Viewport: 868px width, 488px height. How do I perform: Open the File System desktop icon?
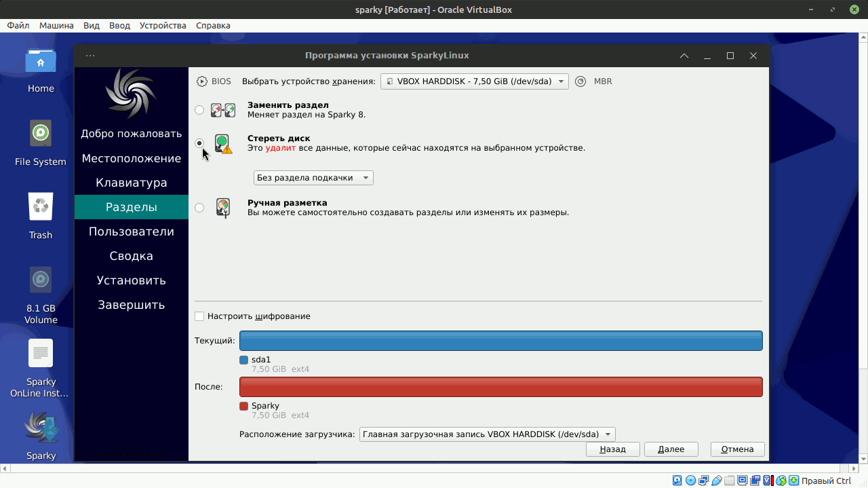[41, 133]
